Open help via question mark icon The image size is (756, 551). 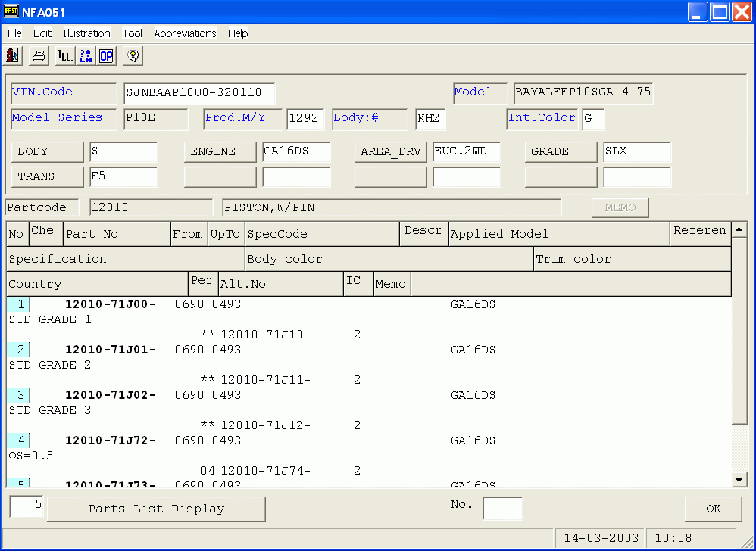click(x=133, y=56)
